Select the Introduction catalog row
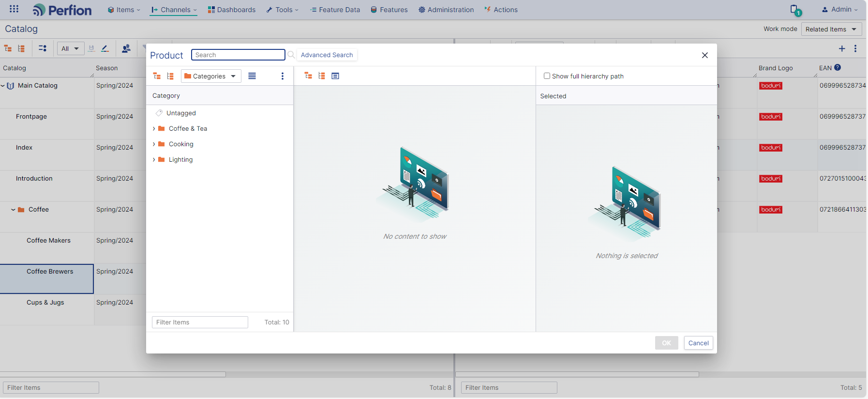 (x=47, y=186)
